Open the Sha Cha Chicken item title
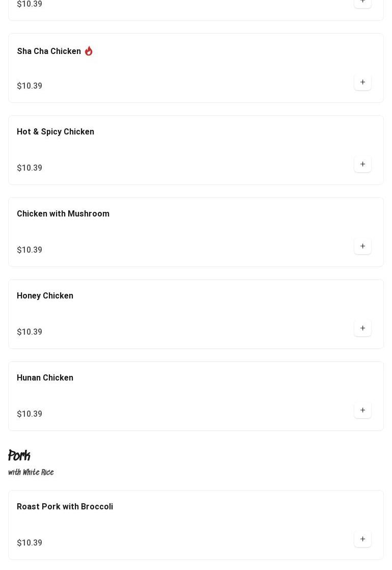Screen dimensions: 392x570 tap(49, 51)
